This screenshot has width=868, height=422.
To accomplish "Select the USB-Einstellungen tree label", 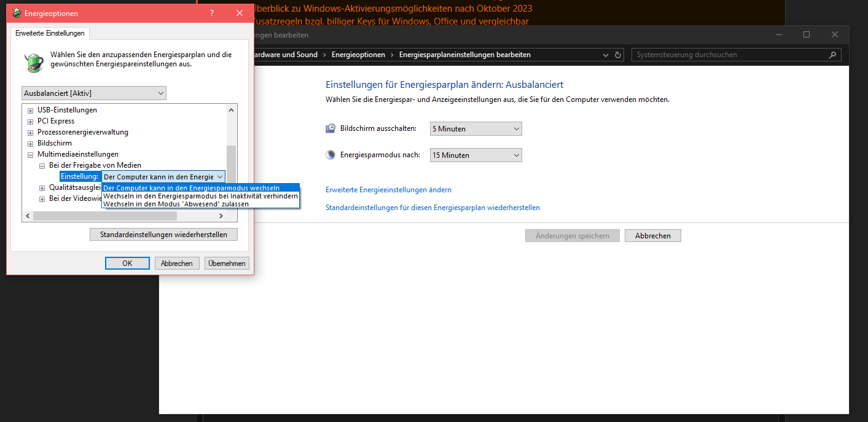I will pyautogui.click(x=67, y=110).
